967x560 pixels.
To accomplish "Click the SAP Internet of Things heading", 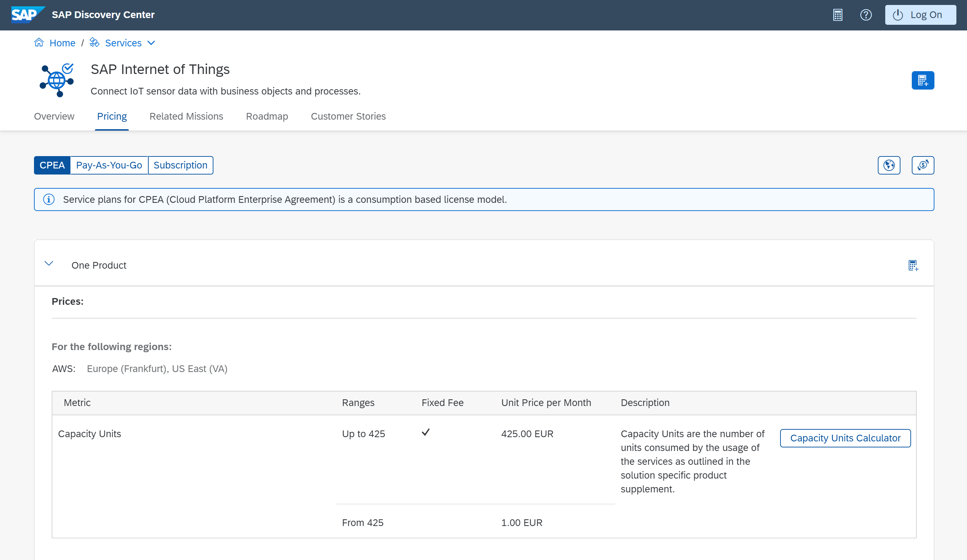I will click(x=160, y=69).
